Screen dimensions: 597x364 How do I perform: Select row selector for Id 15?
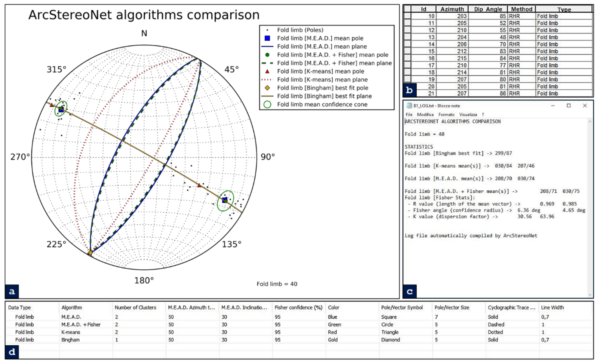(407, 51)
